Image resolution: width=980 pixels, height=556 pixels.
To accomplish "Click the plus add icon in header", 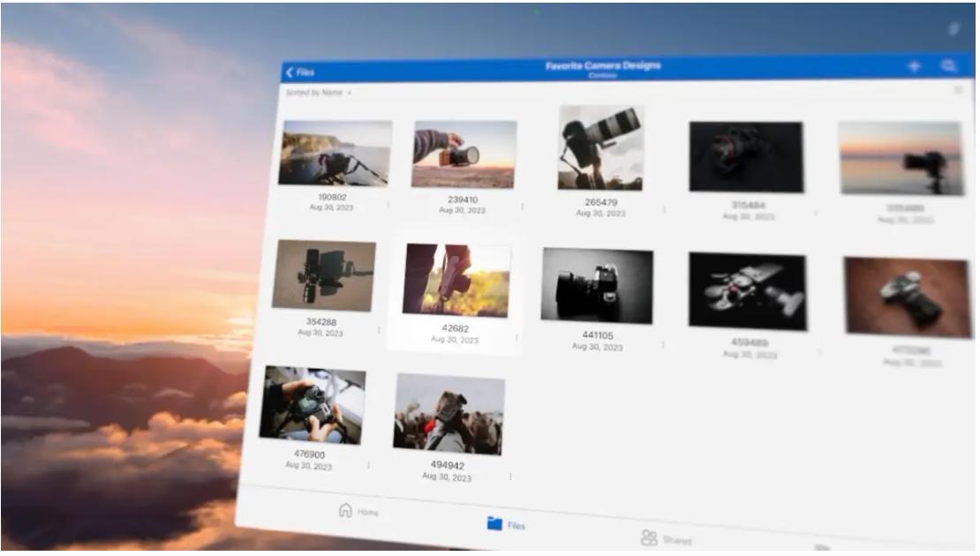I will pyautogui.click(x=914, y=65).
